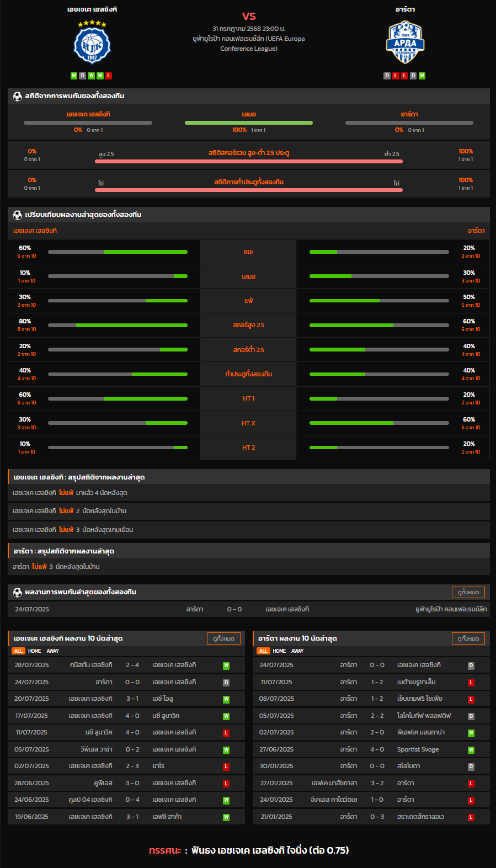Click the over/under 2.5 goals red bar
This screenshot has height=868, width=496.
pos(249,162)
